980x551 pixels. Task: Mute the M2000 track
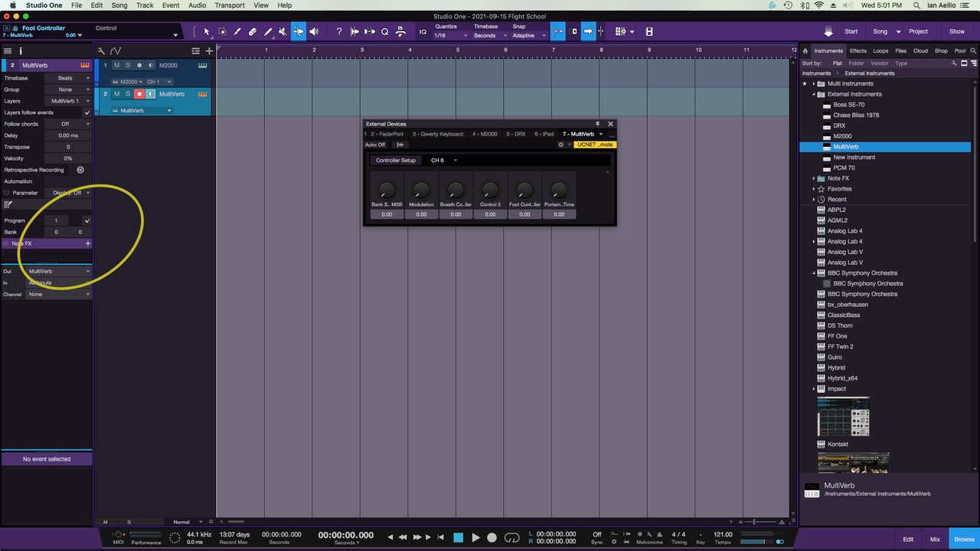[x=116, y=66]
